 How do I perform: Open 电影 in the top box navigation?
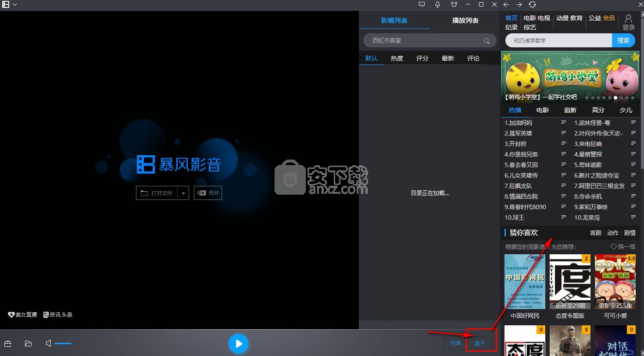(530, 18)
